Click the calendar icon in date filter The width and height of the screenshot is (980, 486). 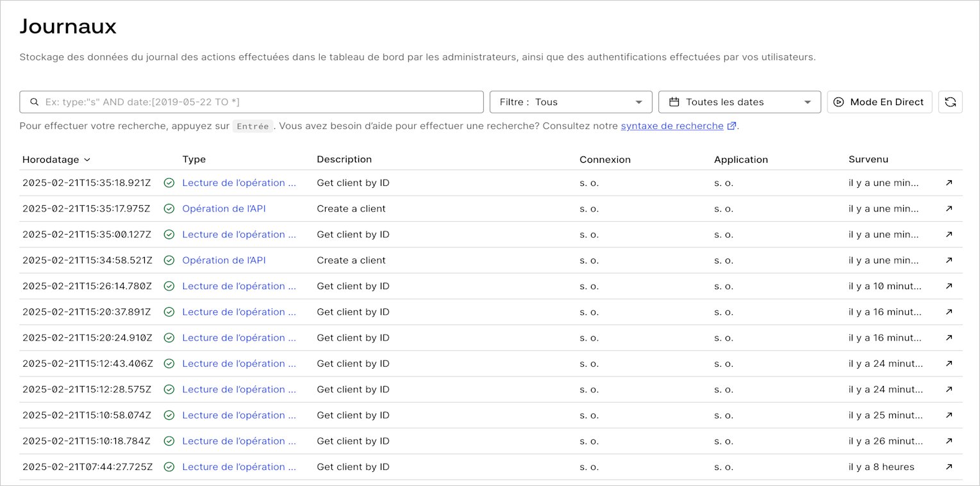point(674,102)
